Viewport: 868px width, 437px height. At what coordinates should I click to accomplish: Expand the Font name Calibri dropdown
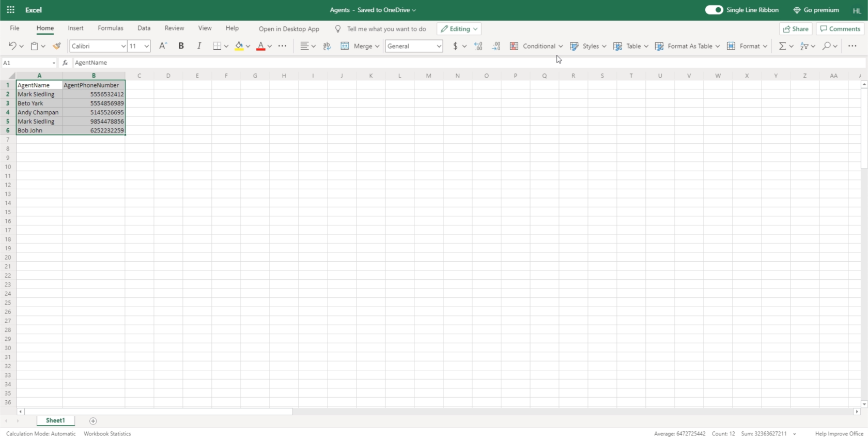[123, 46]
